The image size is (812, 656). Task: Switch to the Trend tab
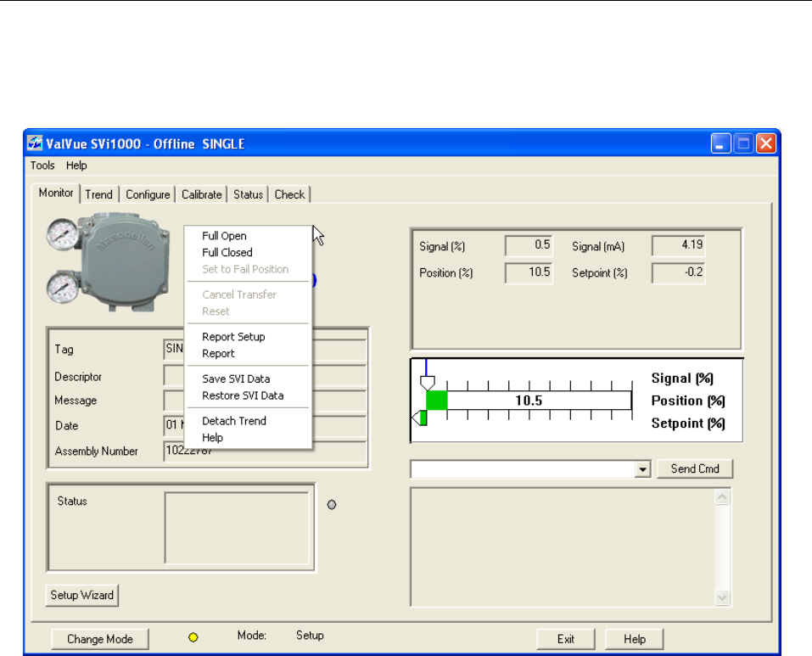point(99,194)
